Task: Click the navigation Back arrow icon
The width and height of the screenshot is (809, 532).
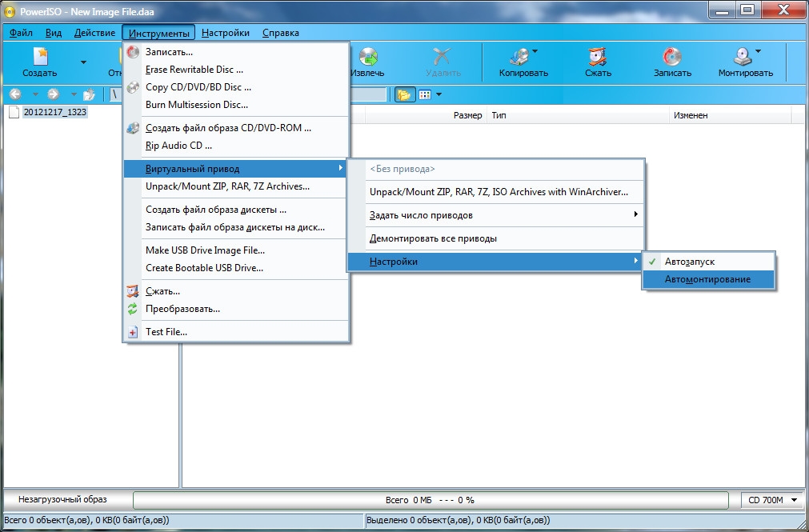Action: [x=15, y=94]
